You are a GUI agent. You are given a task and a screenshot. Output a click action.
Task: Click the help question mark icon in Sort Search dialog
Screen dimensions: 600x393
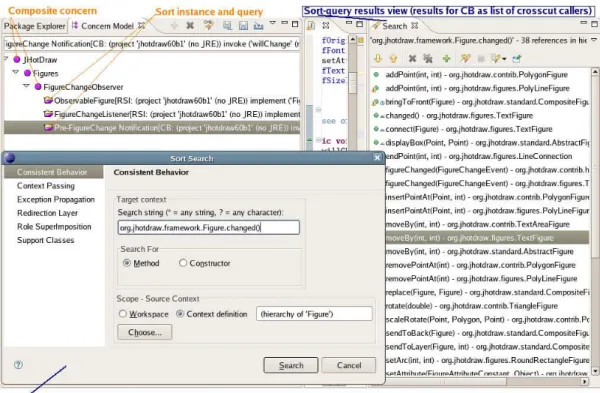click(18, 365)
